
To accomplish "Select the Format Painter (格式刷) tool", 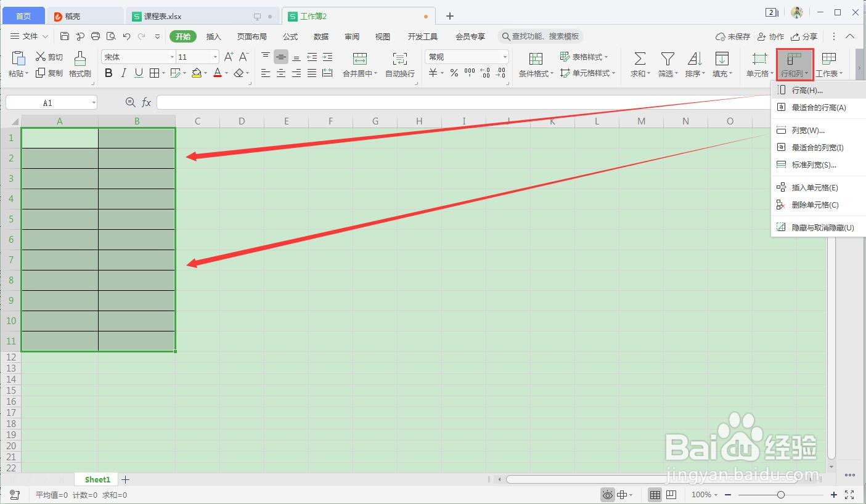I will click(80, 64).
